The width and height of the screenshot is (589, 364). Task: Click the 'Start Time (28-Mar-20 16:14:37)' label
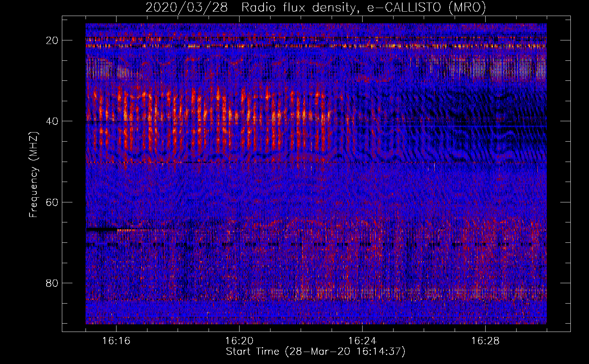pyautogui.click(x=316, y=352)
